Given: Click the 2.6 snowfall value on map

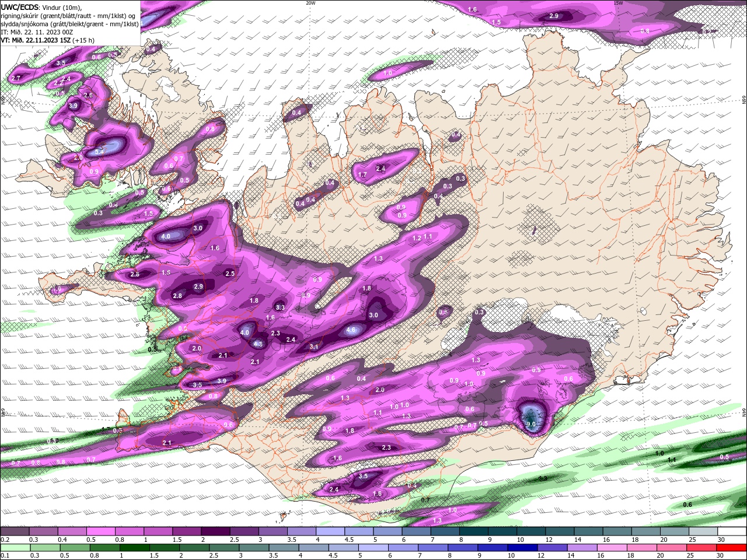Looking at the screenshot, I should [88, 95].
